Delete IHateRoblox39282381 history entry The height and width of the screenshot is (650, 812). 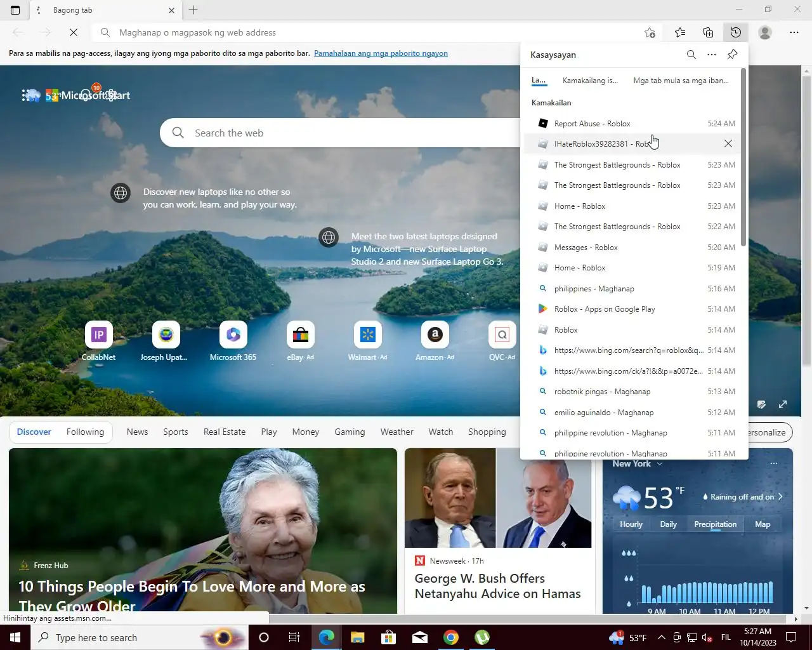click(728, 144)
